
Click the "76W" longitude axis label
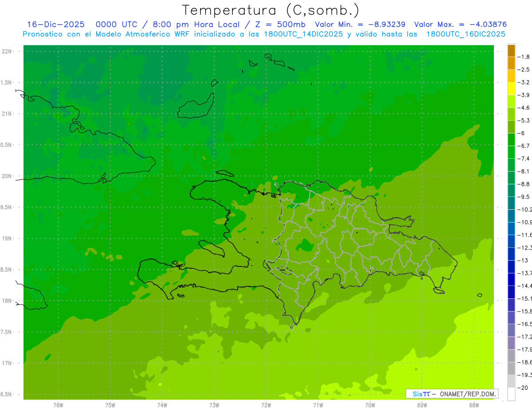point(58,405)
